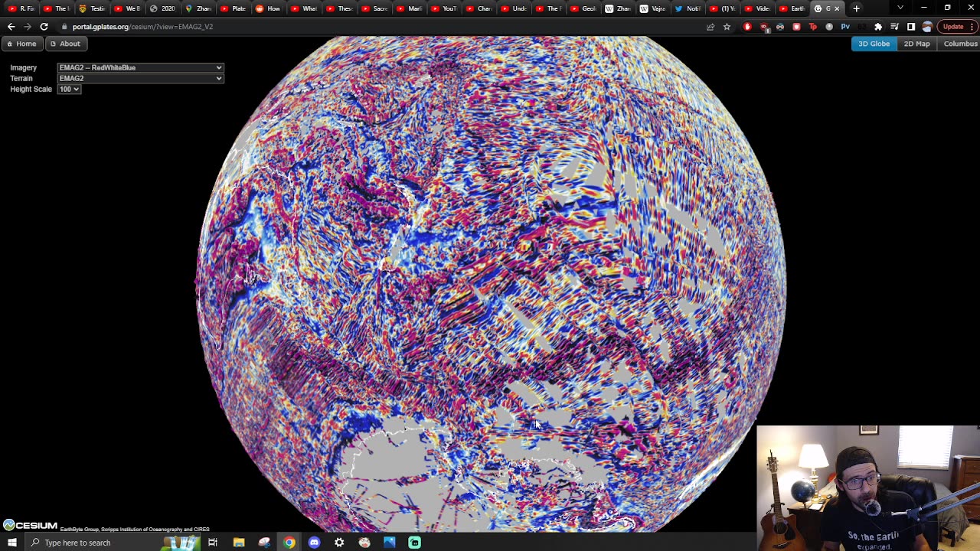Image resolution: width=980 pixels, height=551 pixels.
Task: Open the red hand ad-blocker extension
Action: (747, 27)
